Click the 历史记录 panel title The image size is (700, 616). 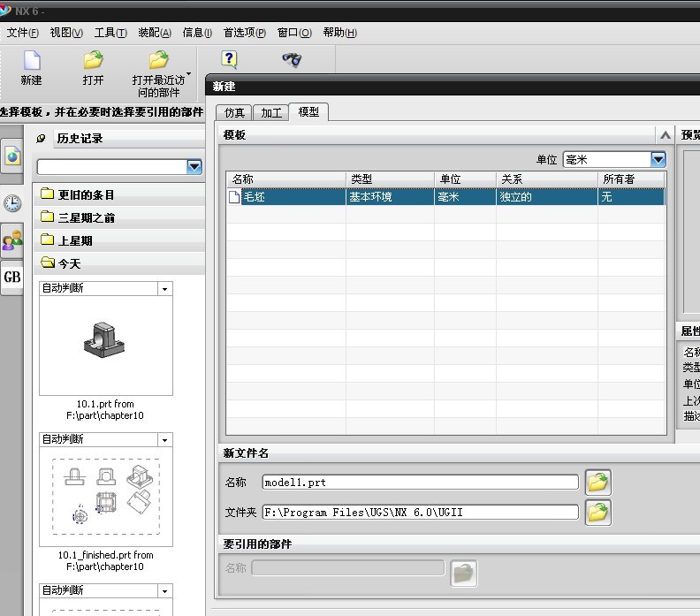[x=80, y=139]
